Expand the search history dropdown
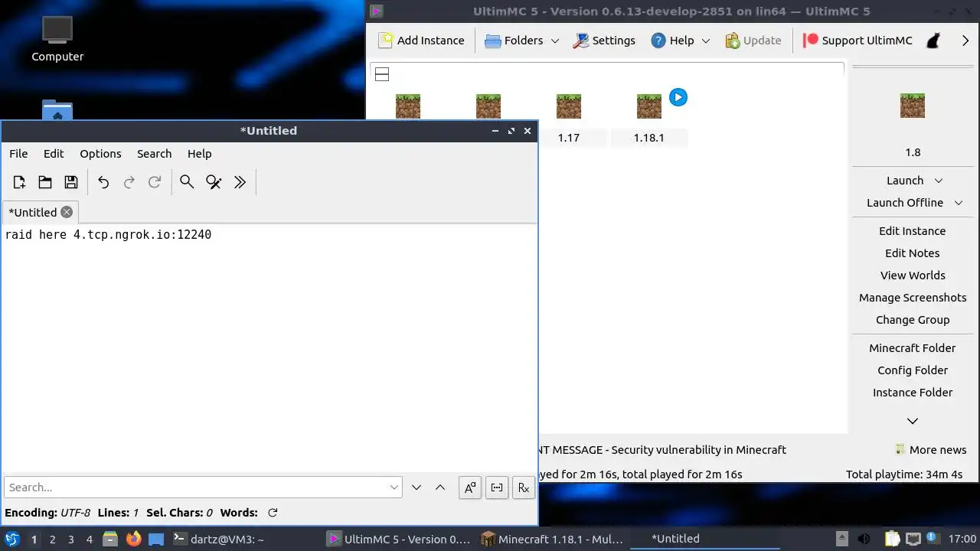 (394, 487)
